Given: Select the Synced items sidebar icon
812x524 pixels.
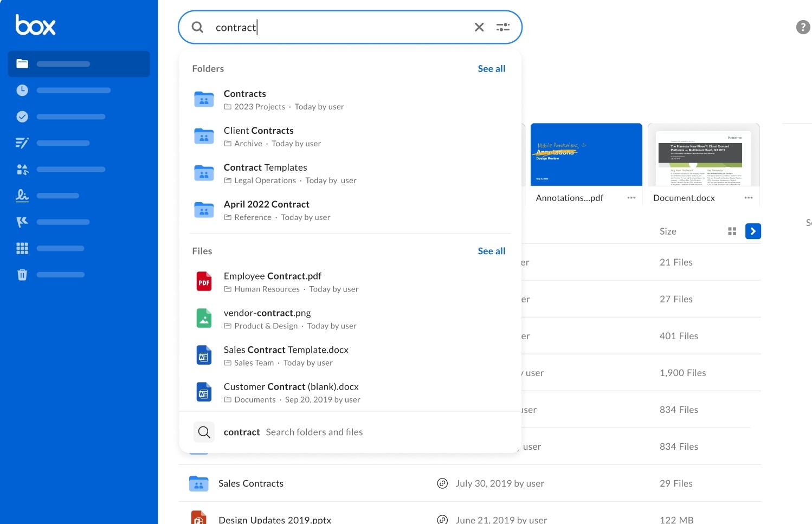Looking at the screenshot, I should [22, 116].
